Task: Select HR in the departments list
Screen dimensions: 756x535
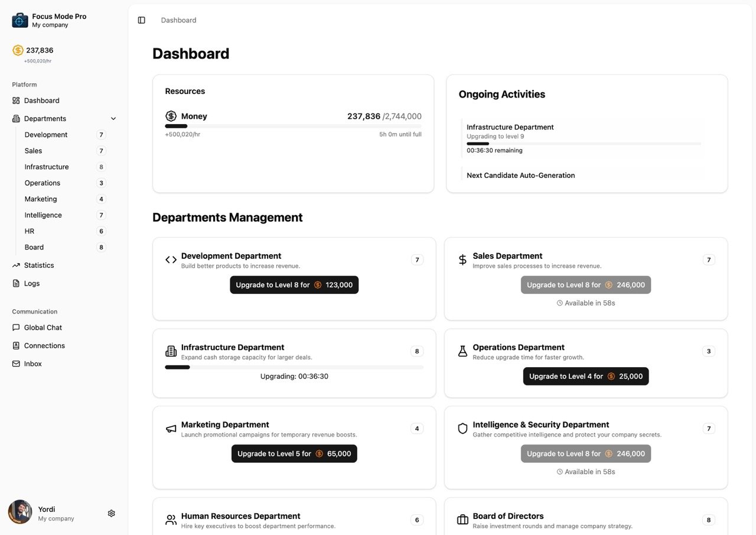Action: (30, 231)
